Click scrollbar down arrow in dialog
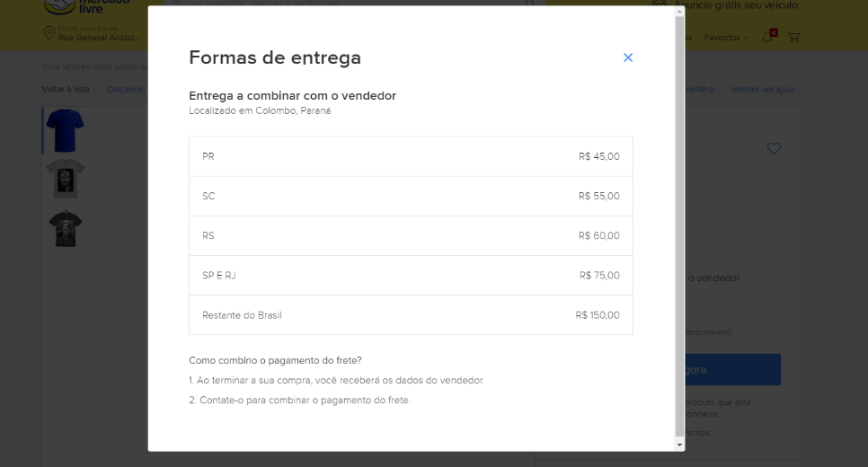The image size is (868, 467). click(679, 445)
